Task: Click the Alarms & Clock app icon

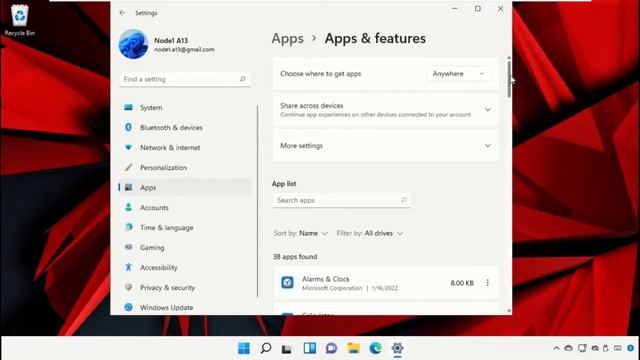Action: (x=287, y=282)
